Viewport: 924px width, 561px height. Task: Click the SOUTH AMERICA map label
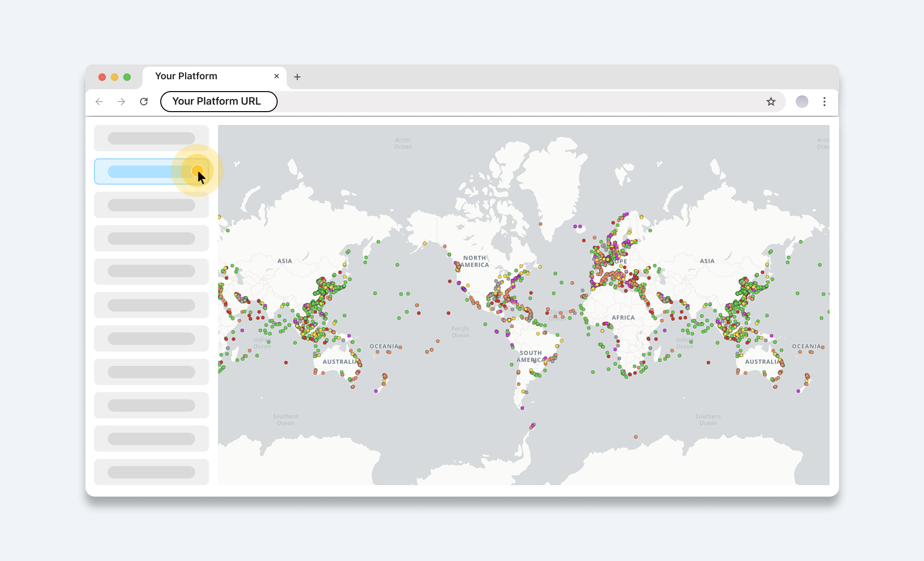(530, 356)
